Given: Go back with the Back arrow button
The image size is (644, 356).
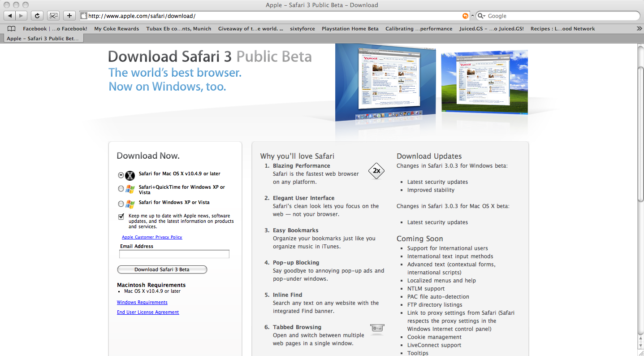Looking at the screenshot, I should [x=10, y=16].
